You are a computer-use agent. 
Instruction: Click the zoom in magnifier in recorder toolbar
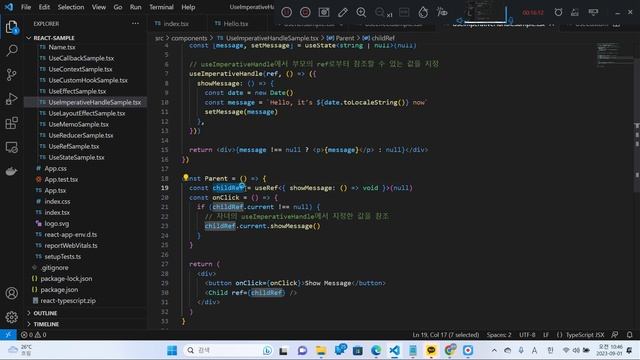361,12
